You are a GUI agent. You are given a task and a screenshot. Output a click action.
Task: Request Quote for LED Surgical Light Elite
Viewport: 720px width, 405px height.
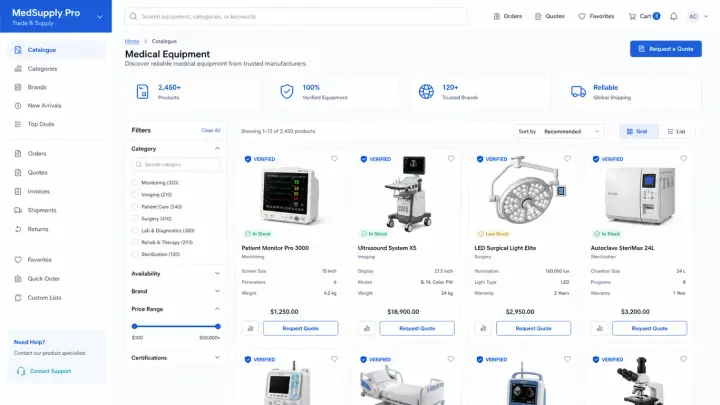click(534, 328)
